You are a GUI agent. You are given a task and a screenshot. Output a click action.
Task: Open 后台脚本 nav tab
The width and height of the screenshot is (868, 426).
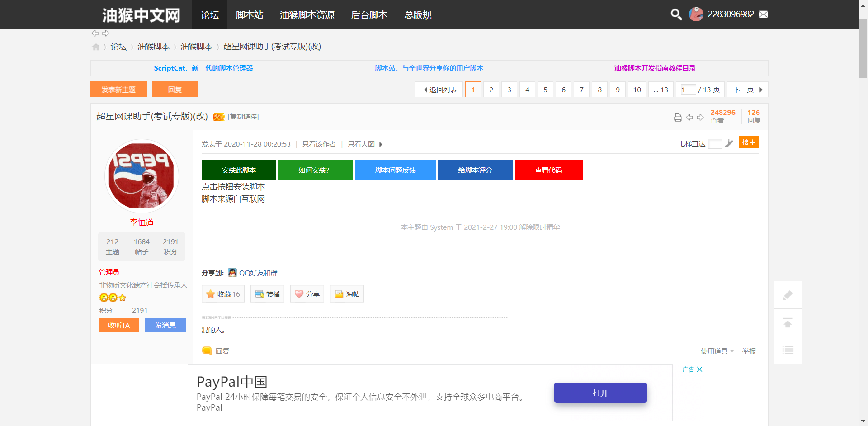[369, 15]
